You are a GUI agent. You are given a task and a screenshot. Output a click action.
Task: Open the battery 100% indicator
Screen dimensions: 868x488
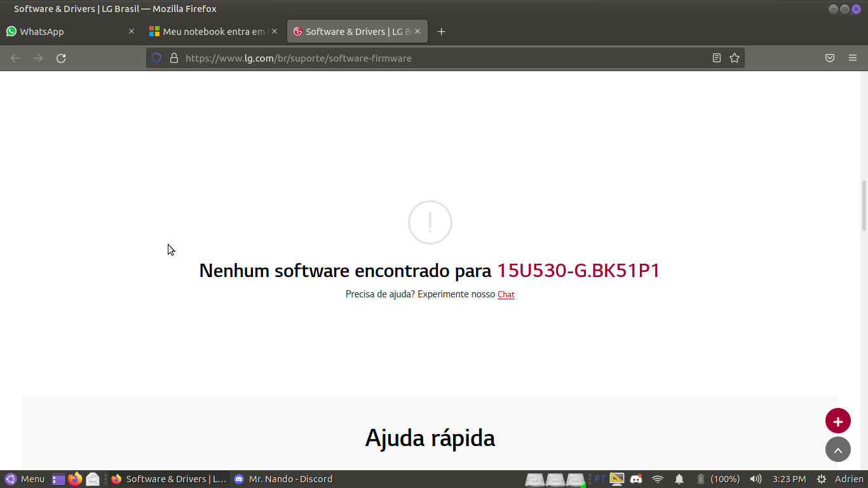(717, 479)
